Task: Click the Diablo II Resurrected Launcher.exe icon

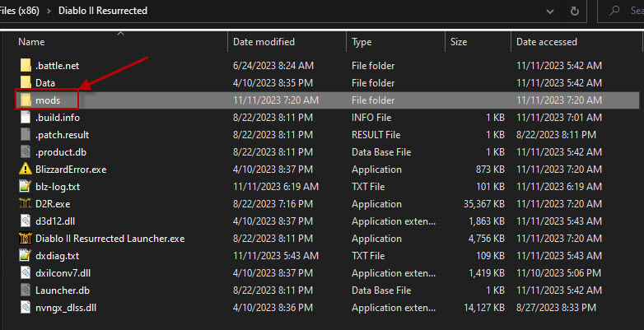Action: point(26,239)
